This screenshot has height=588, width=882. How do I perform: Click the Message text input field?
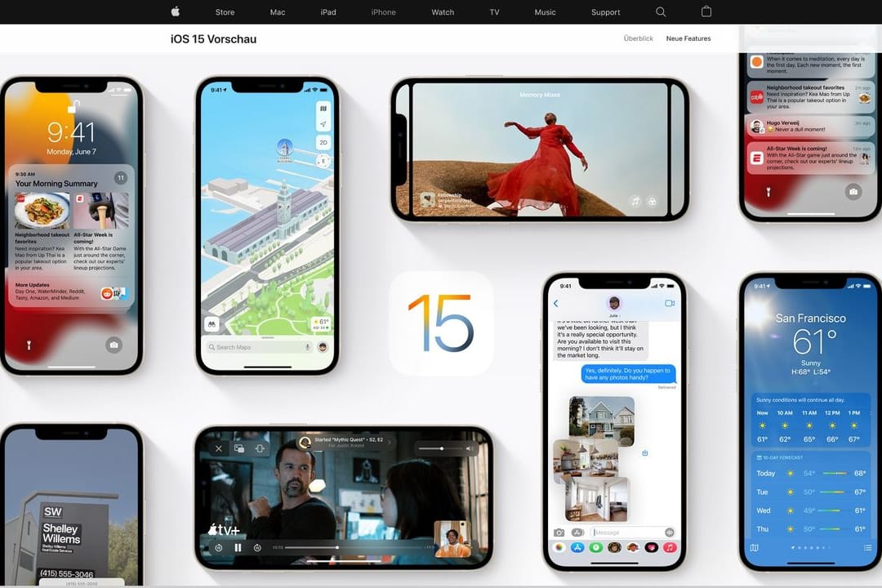pos(633,532)
